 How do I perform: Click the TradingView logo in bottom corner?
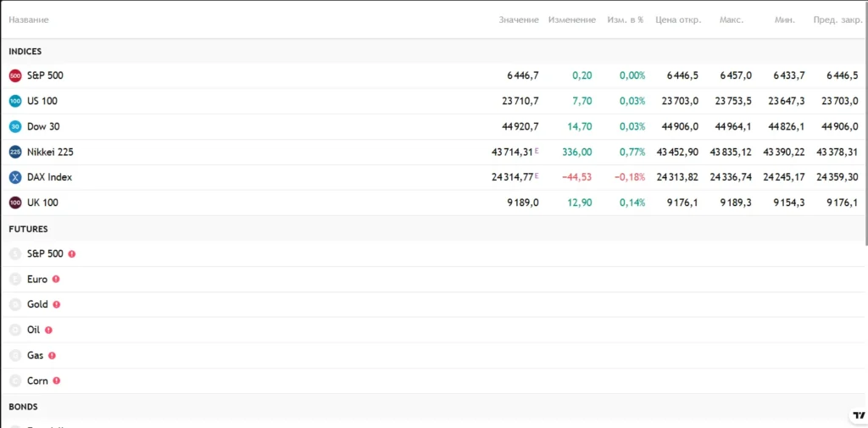(x=858, y=415)
